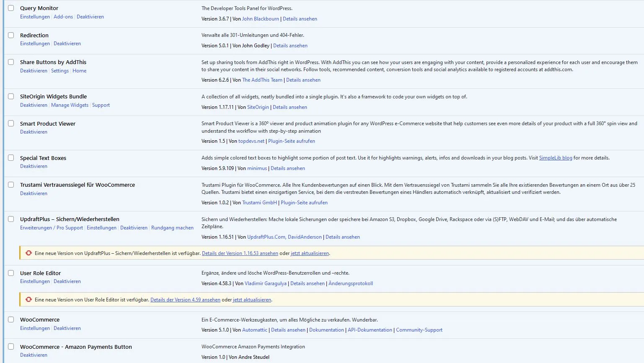Deactivate WooCommerce Amazon Payments Button plugin
This screenshot has width=644, height=363.
click(34, 355)
